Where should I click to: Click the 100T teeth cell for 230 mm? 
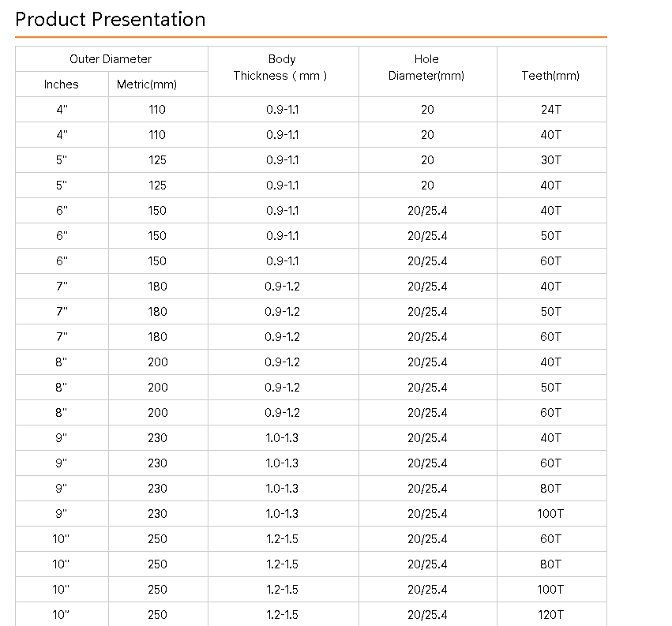click(x=550, y=514)
